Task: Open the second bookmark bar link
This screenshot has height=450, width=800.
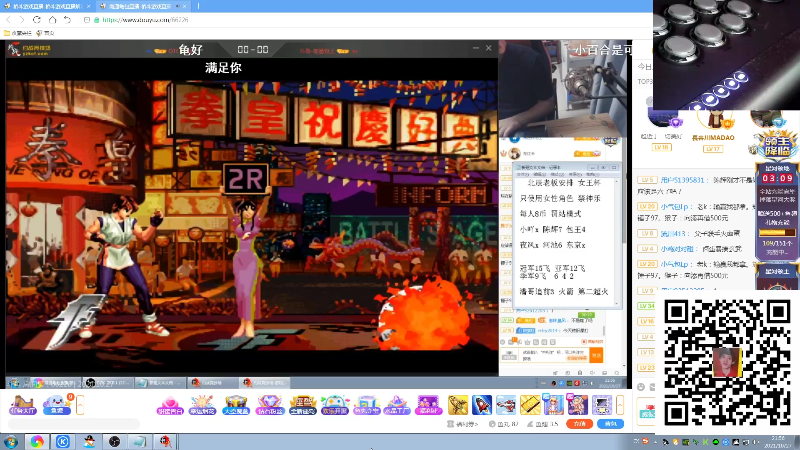Action: click(x=45, y=33)
